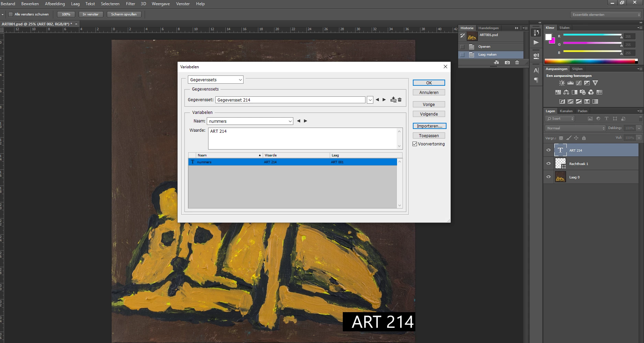Open the Essentiële elementen workspace dropdown
The width and height of the screenshot is (644, 343).
(x=606, y=15)
